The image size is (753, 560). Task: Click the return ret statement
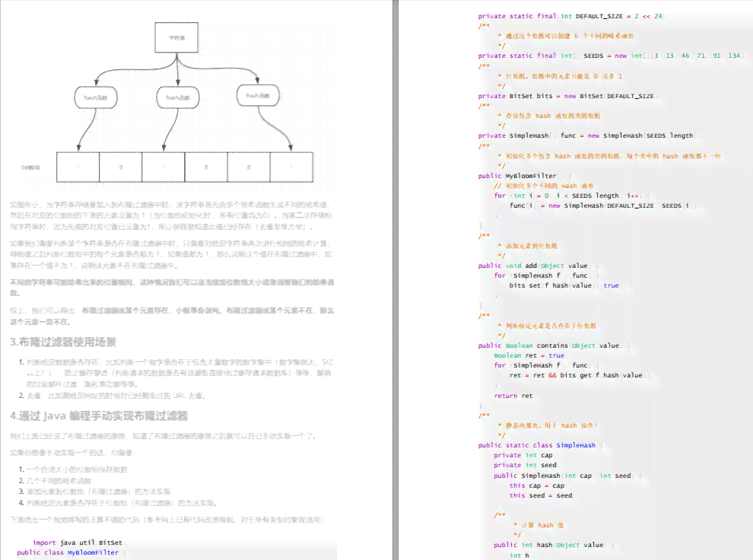click(513, 396)
